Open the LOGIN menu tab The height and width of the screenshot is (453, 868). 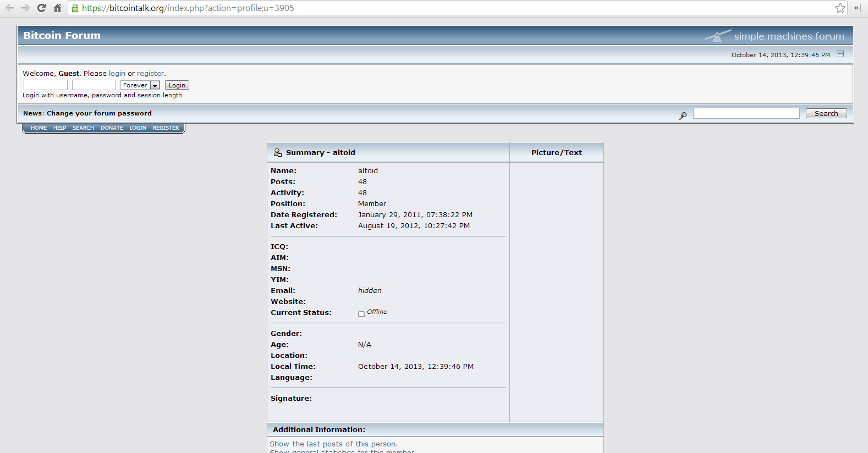pos(138,128)
